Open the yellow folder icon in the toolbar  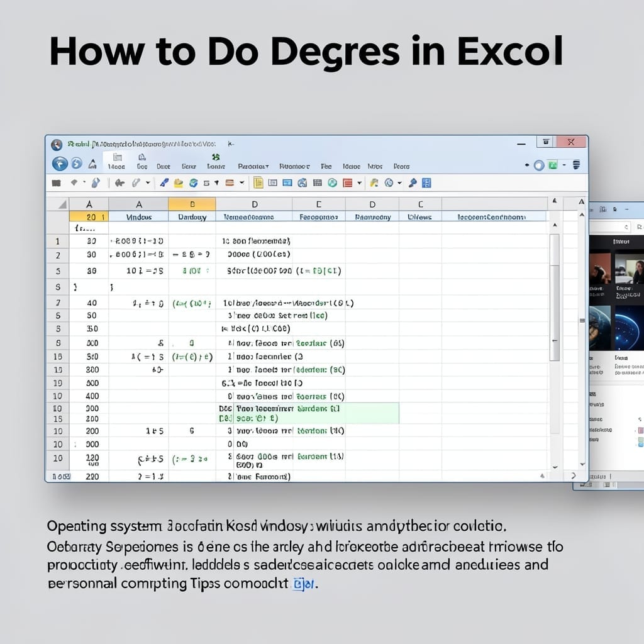point(178,183)
